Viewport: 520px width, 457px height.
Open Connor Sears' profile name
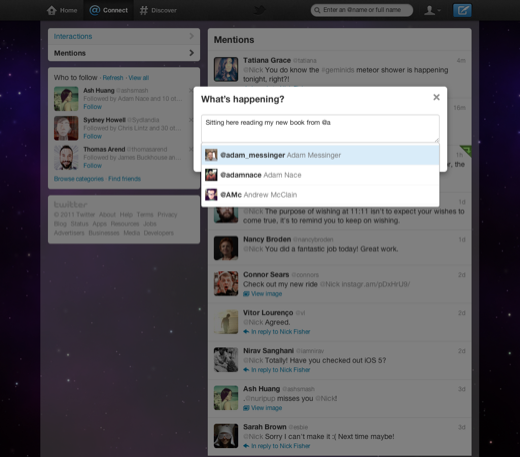266,275
